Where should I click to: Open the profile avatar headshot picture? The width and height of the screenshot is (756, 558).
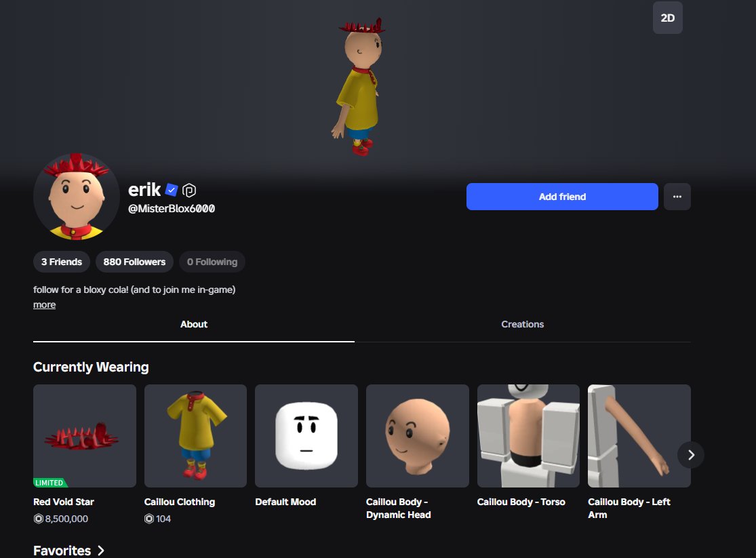click(76, 197)
